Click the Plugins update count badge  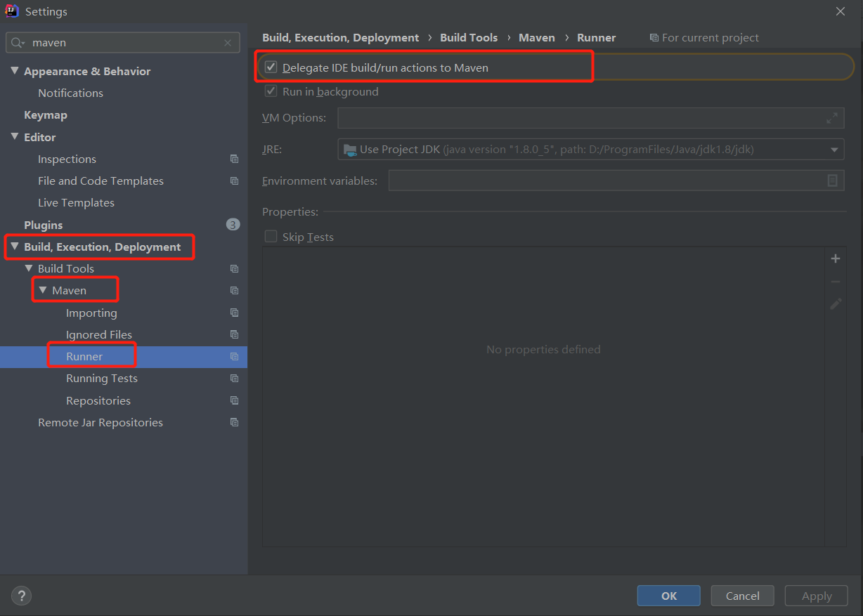233,225
